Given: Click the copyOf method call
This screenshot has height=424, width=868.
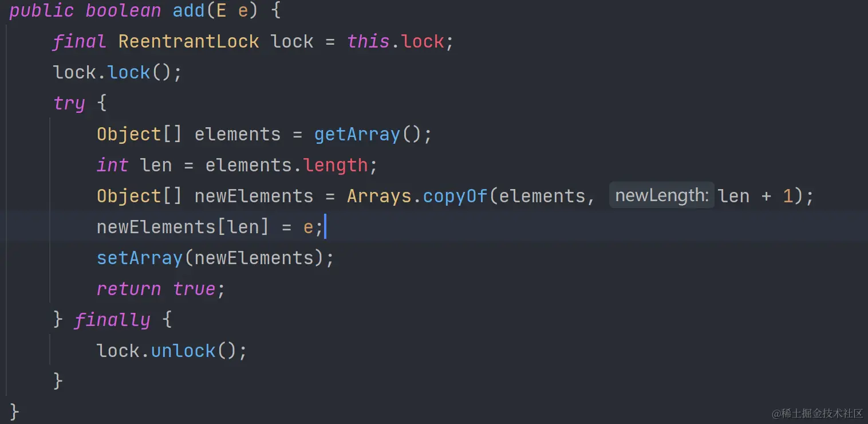Looking at the screenshot, I should click(455, 196).
